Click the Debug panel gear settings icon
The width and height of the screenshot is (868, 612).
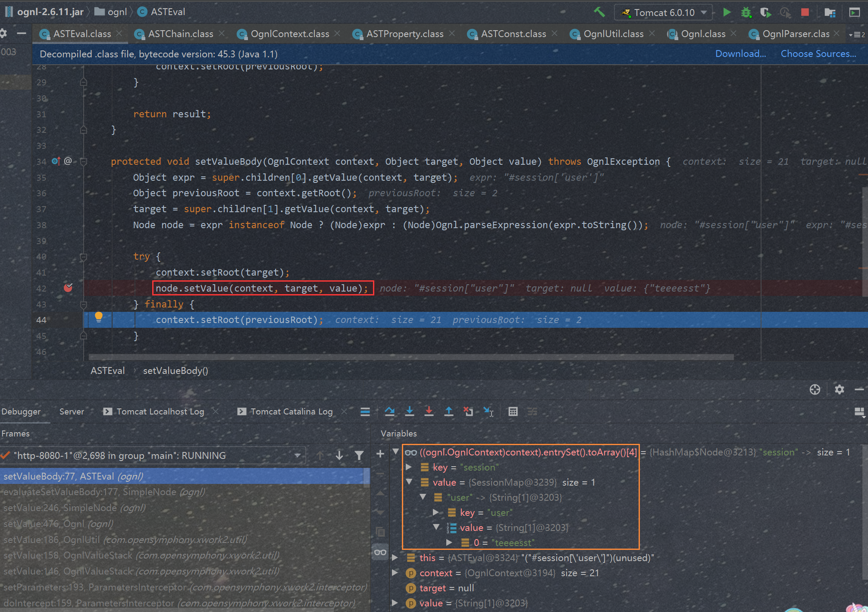839,389
